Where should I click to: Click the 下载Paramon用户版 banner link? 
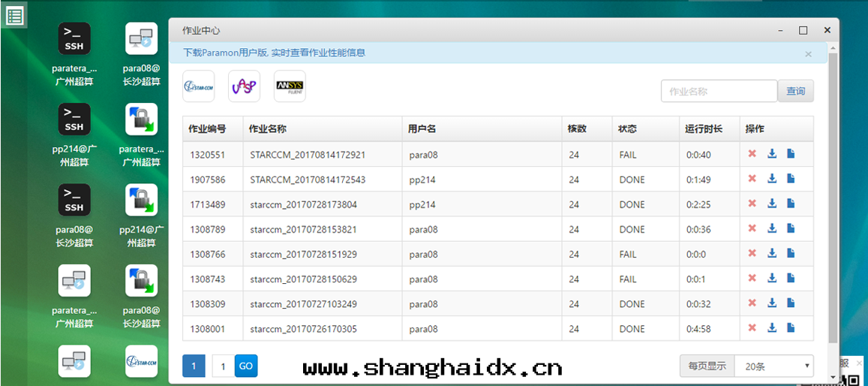(x=274, y=53)
